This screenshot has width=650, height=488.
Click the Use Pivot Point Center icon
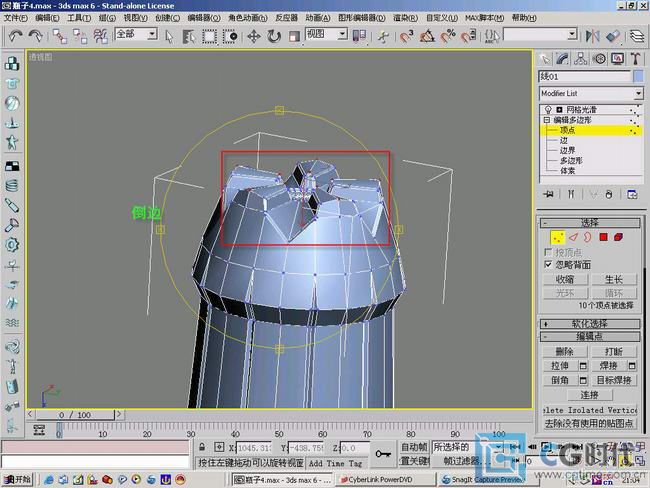pyautogui.click(x=359, y=36)
